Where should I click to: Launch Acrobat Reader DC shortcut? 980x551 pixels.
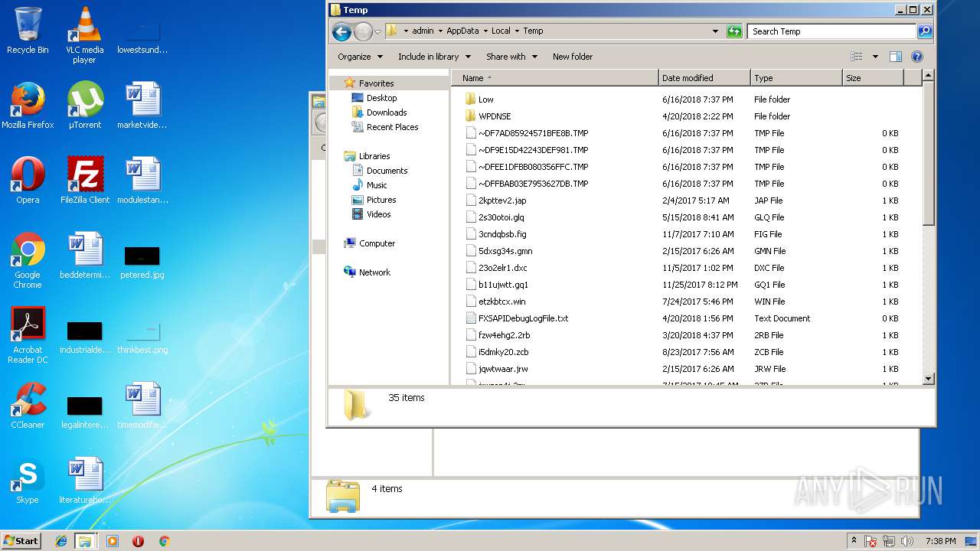click(28, 335)
